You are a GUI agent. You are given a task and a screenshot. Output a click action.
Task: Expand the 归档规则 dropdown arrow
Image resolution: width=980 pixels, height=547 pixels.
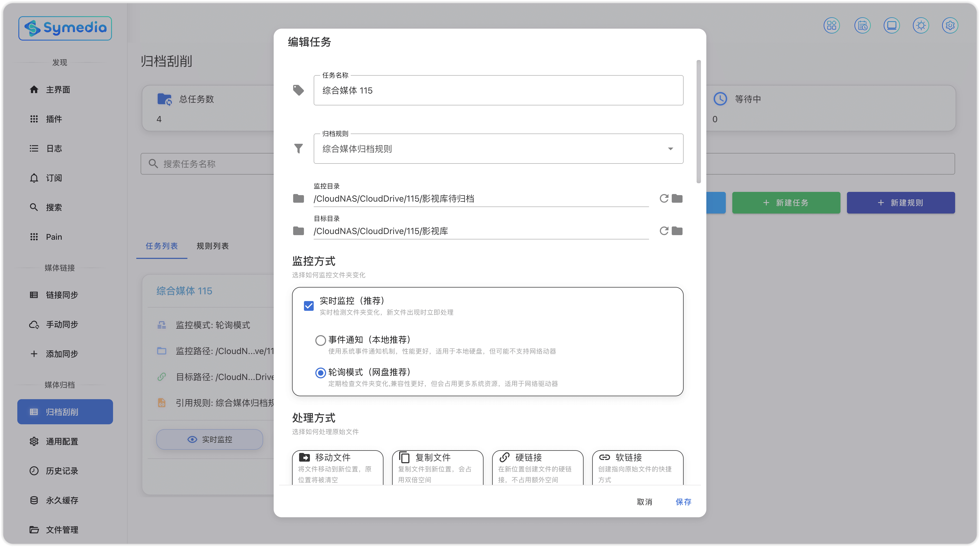pyautogui.click(x=670, y=149)
